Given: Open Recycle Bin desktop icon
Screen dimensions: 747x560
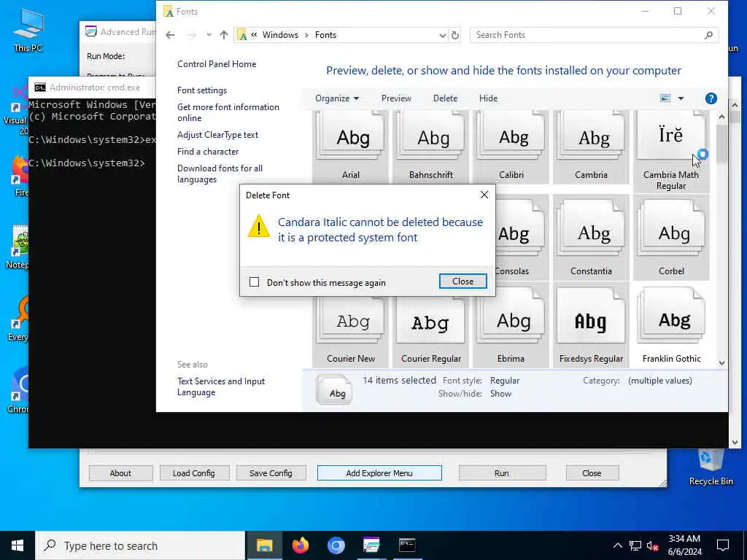Looking at the screenshot, I should point(711,468).
